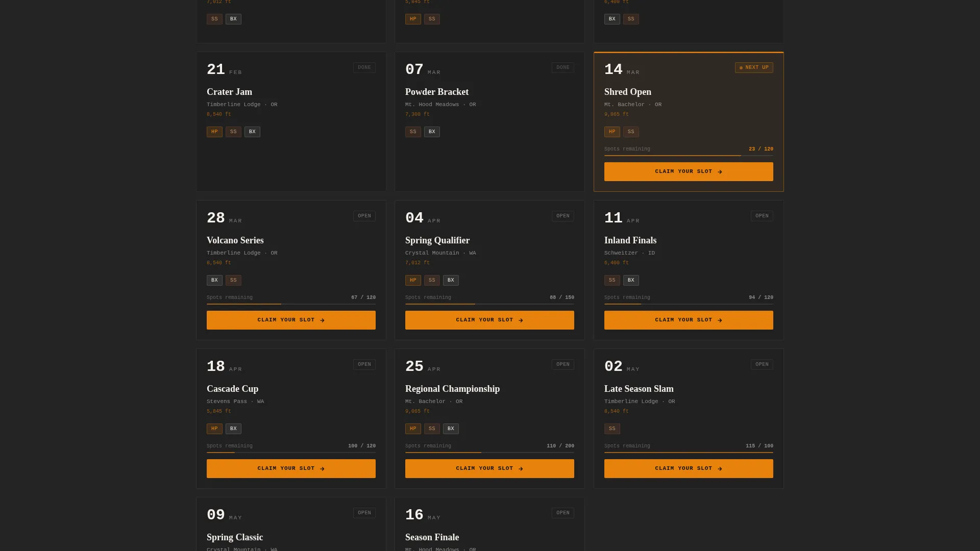Click the DONE badge on Powder Bracket

click(x=563, y=68)
